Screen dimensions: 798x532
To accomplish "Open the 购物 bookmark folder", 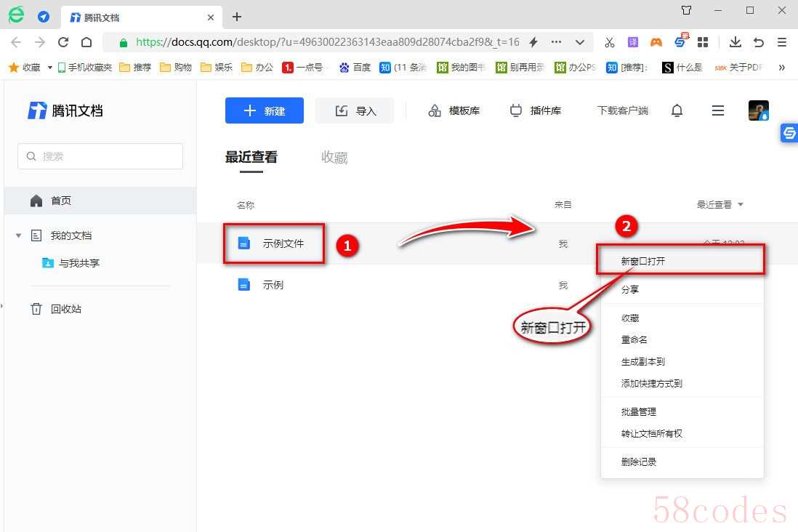I will 176,67.
